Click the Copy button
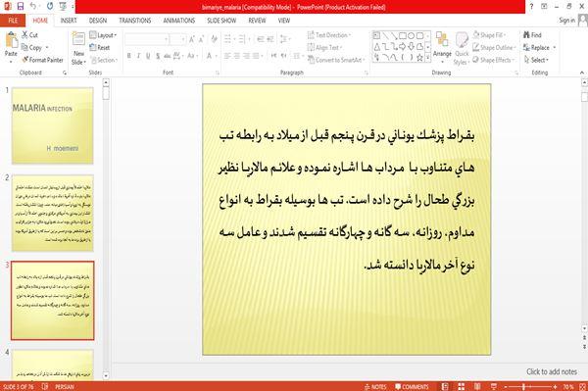 coord(35,47)
